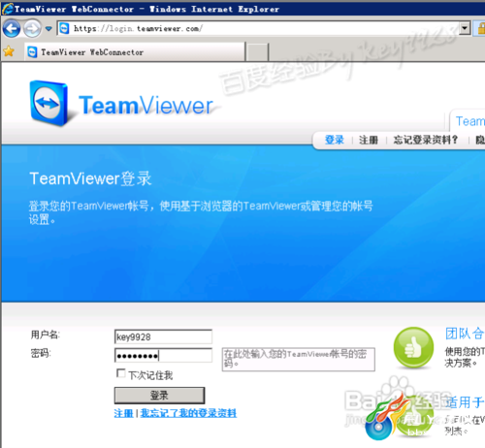Open 忘记登录资料? navigation item

(x=426, y=140)
